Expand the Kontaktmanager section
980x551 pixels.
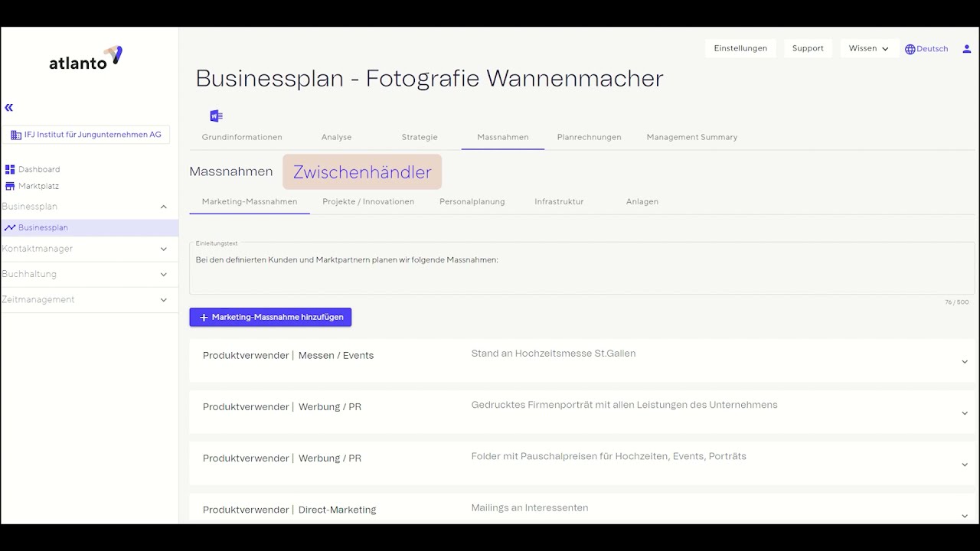pos(163,249)
